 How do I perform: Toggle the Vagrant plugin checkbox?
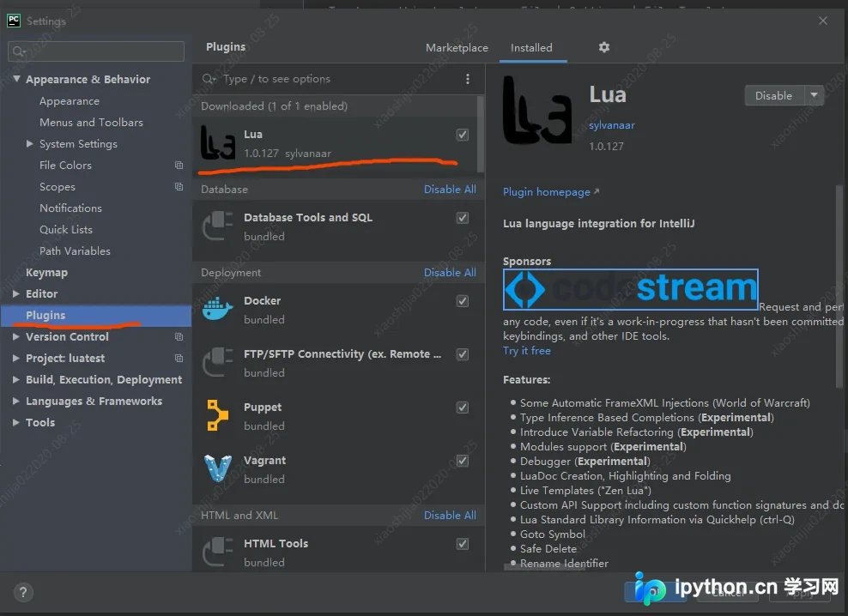pyautogui.click(x=463, y=461)
